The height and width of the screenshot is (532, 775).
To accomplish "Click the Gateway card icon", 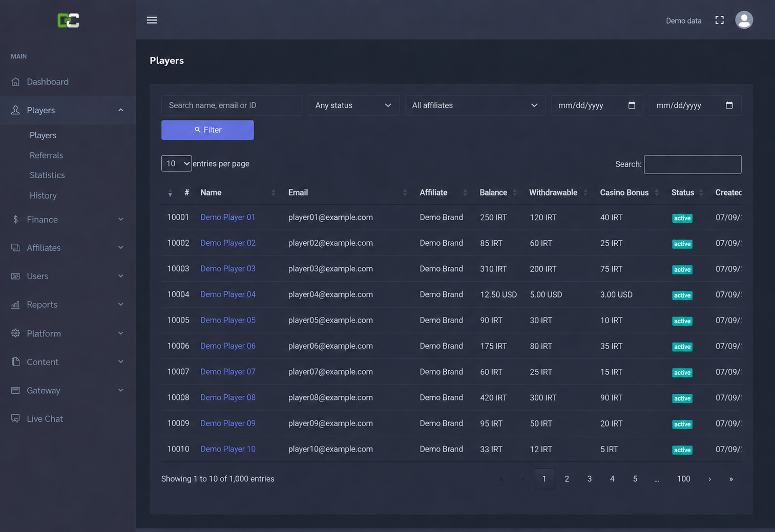I will pos(15,391).
